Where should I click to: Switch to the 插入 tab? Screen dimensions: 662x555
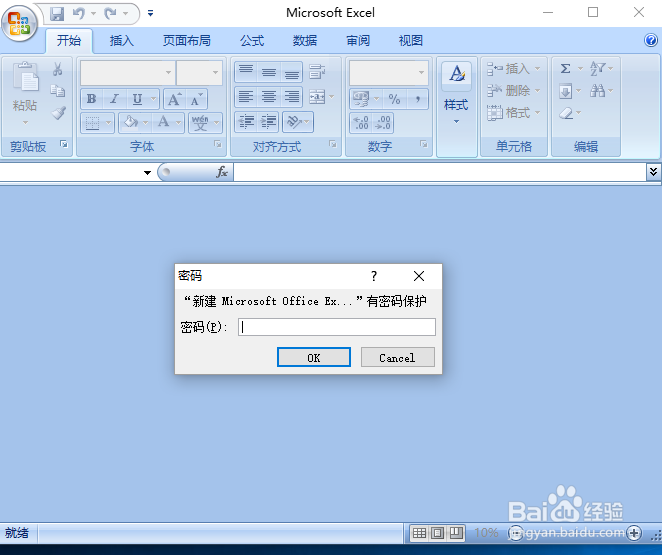122,41
